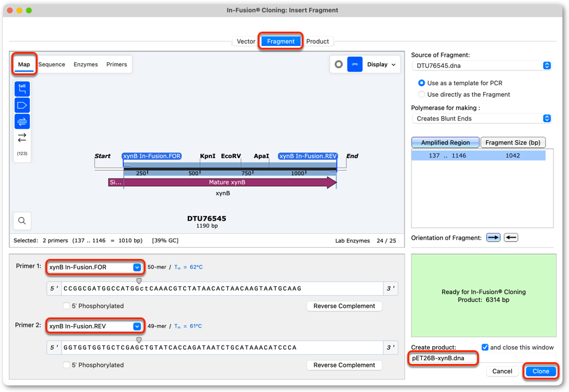This screenshot has width=569, height=392.
Task: Select Use directly as the Fragment
Action: tap(421, 94)
